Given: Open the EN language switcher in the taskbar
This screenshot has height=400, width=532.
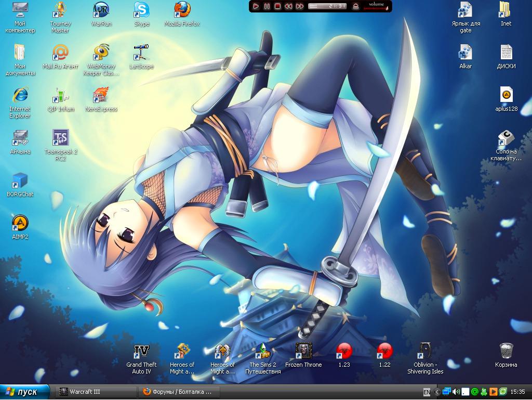Looking at the screenshot, I should 427,392.
